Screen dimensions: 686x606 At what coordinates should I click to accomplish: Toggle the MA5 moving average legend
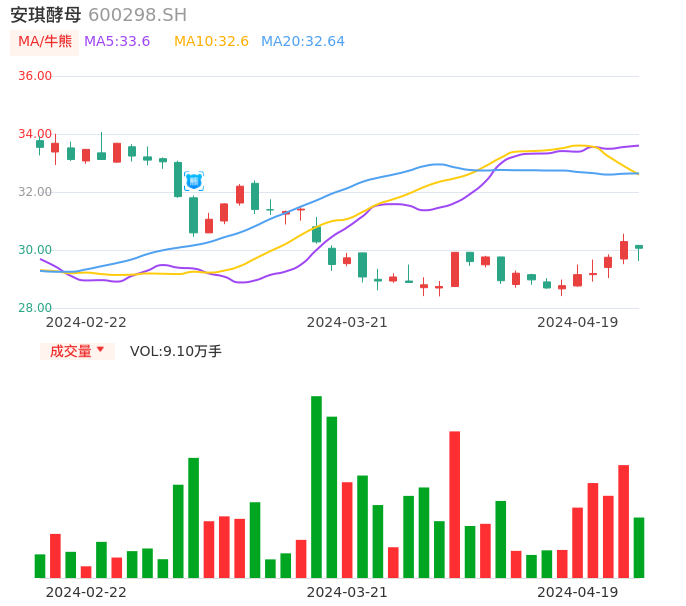coord(117,42)
